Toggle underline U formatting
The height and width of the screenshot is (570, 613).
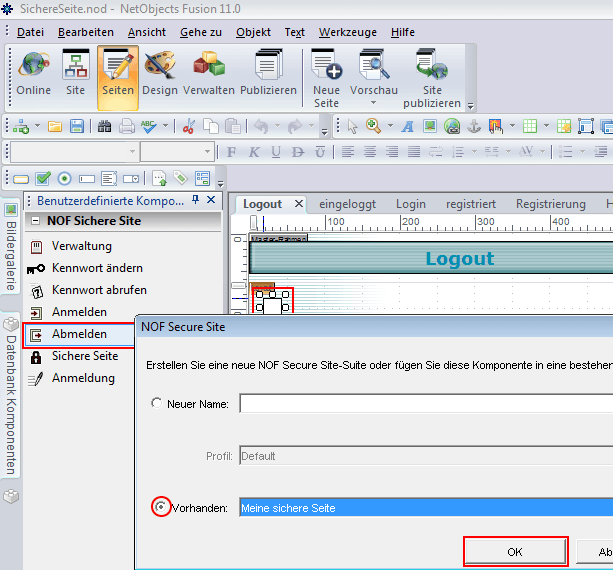[x=276, y=152]
